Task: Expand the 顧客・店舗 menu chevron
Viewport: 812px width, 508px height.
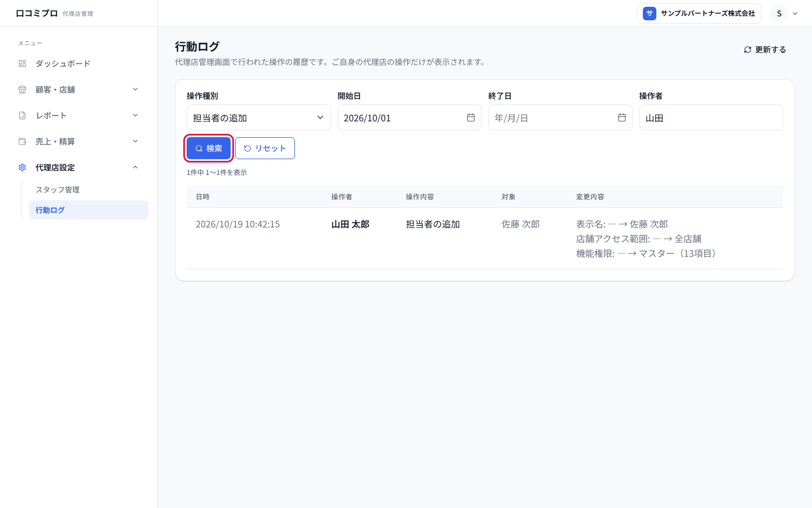Action: point(135,90)
